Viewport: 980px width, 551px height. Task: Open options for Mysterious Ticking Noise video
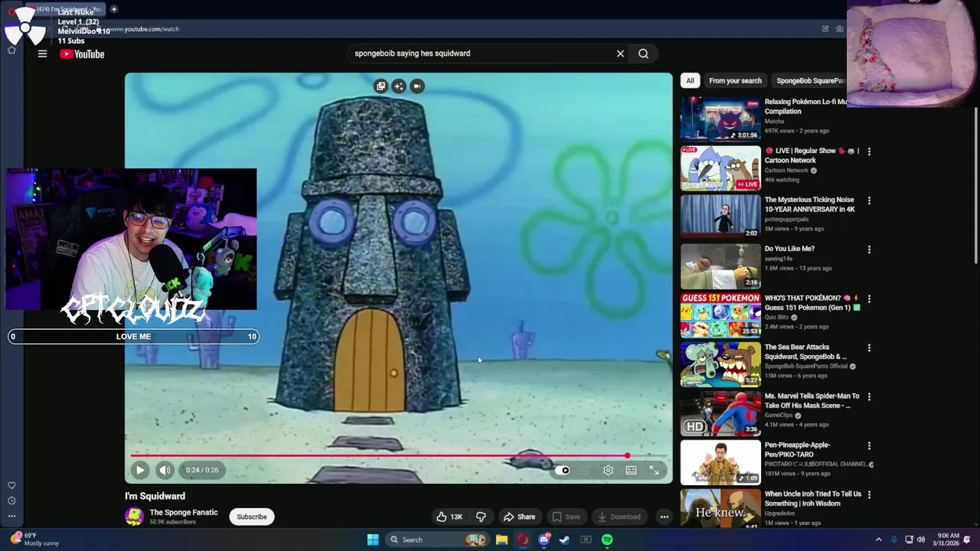[x=869, y=201]
